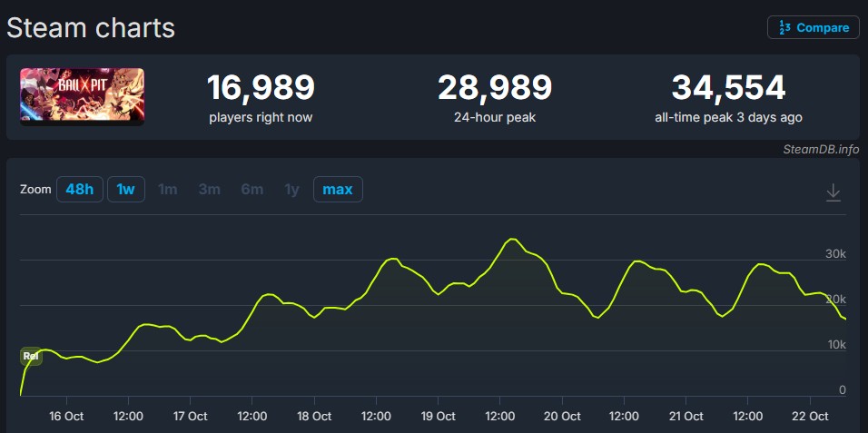Choose the 3m zoom option
868x433 pixels.
[x=209, y=190]
